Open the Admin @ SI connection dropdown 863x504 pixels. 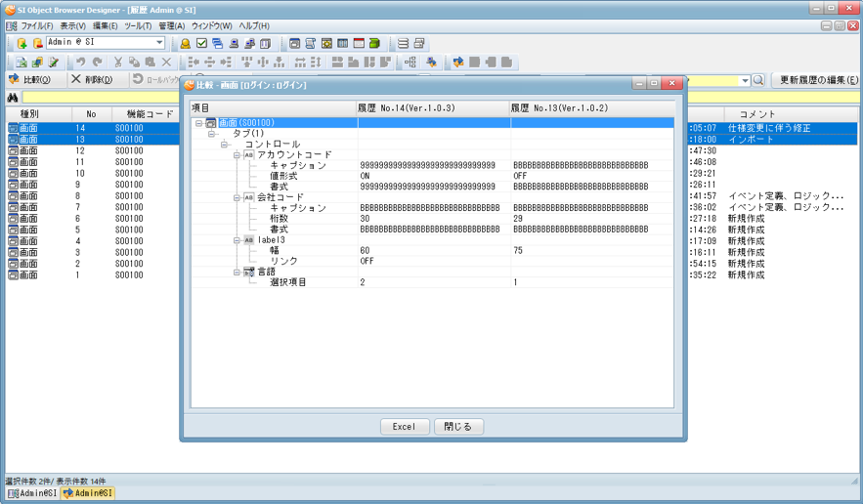point(160,43)
